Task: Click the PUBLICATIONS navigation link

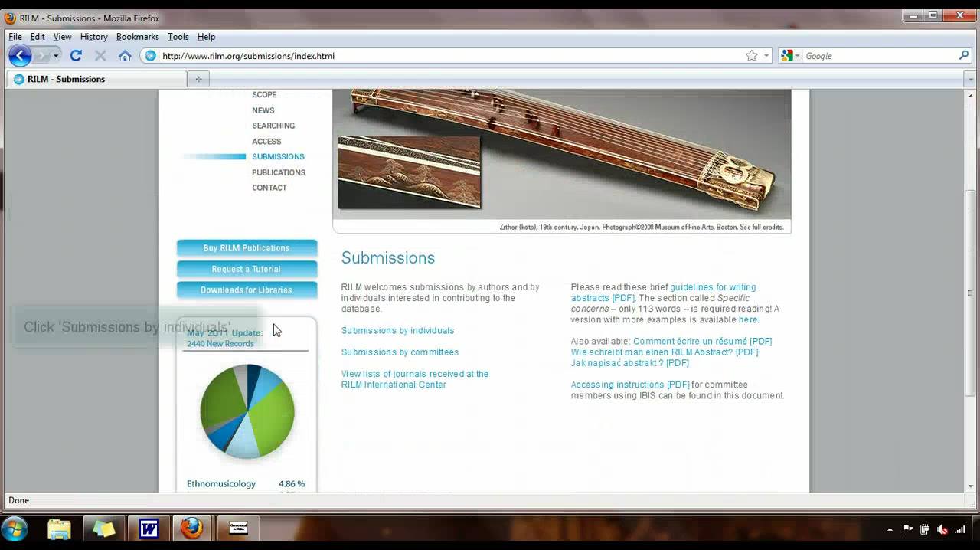Action: click(x=279, y=172)
